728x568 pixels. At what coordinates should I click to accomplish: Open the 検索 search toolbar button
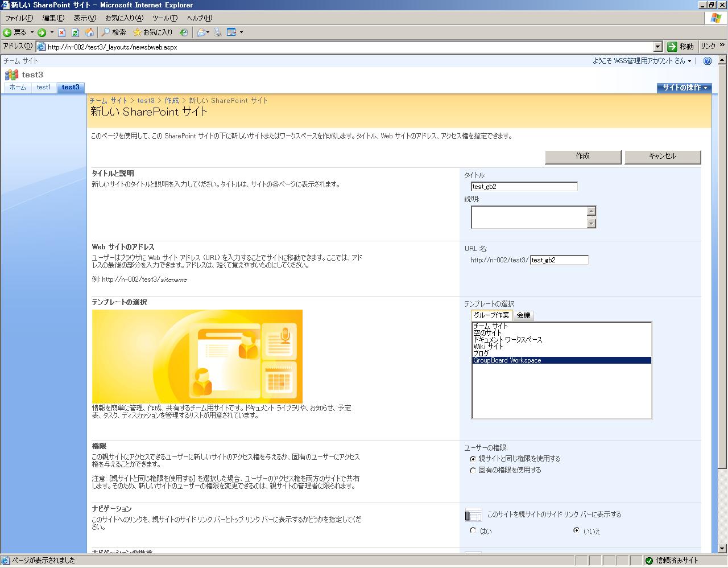click(114, 32)
